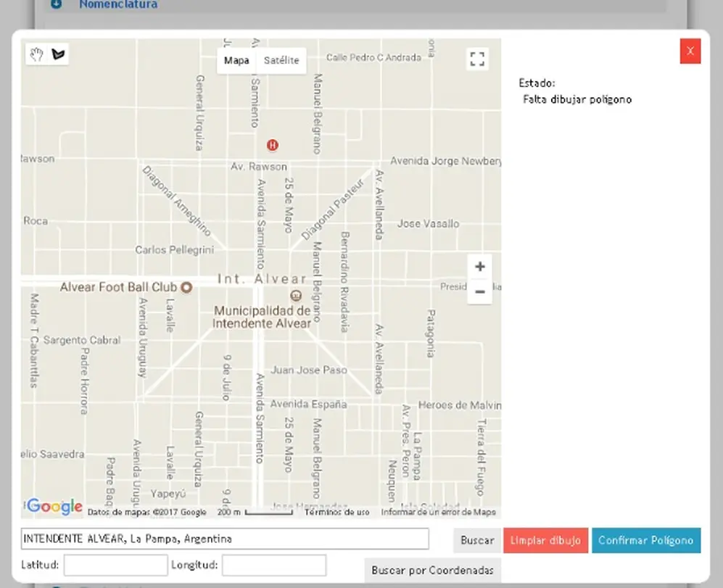Clear the drawing with Limpiar dibujo
Image resolution: width=723 pixels, height=588 pixels.
[545, 540]
